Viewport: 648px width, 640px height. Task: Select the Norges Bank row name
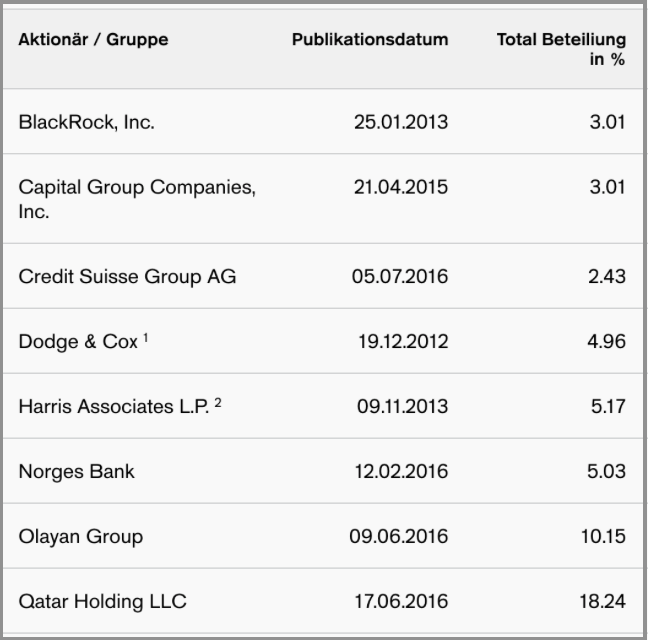click(x=76, y=471)
